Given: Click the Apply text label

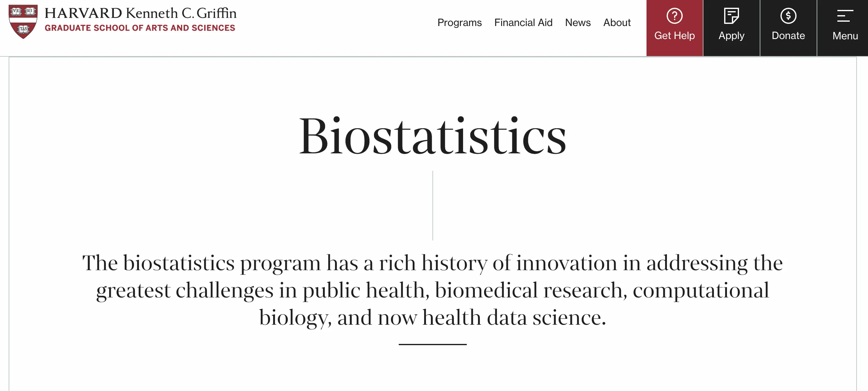Looking at the screenshot, I should coord(731,36).
